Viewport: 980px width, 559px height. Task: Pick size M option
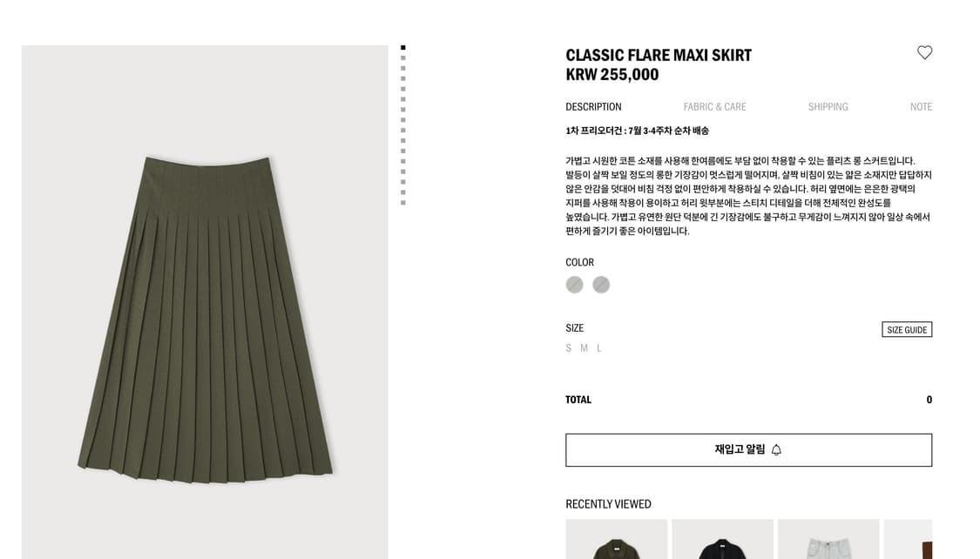(x=584, y=348)
